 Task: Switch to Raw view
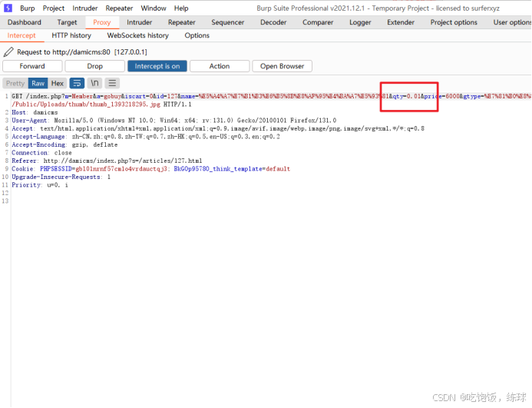click(38, 83)
